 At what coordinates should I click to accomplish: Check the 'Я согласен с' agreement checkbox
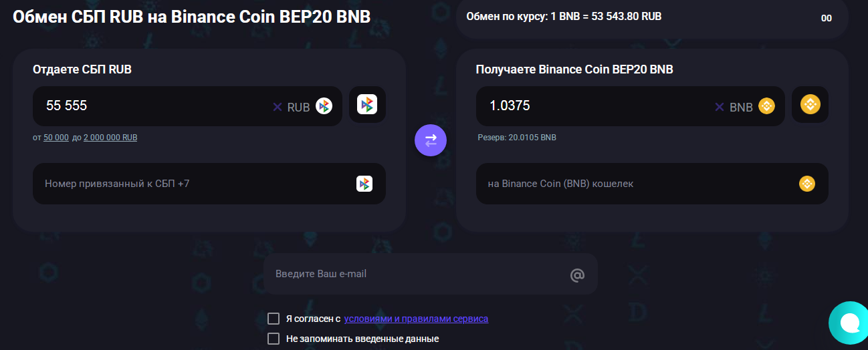click(x=274, y=319)
